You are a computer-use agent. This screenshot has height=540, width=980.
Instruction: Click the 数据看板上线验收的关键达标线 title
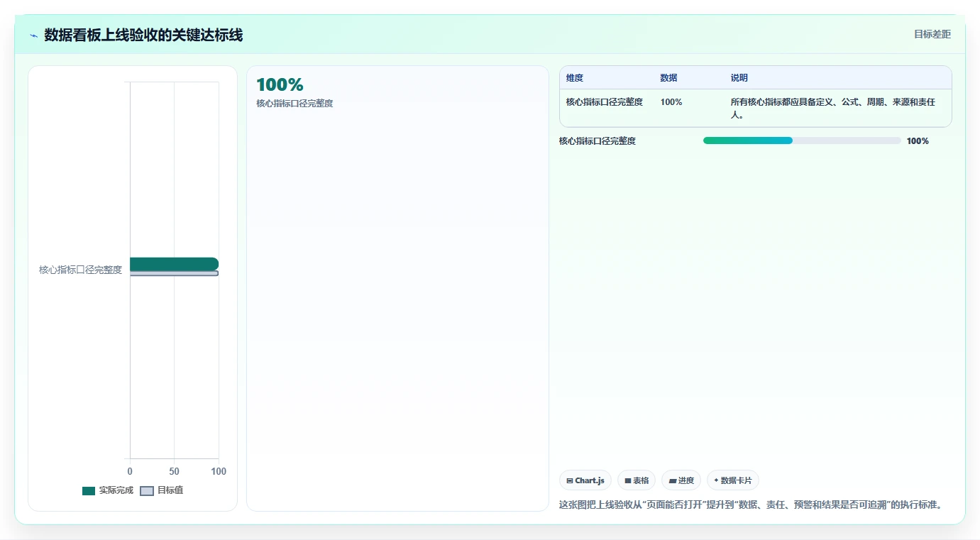point(143,35)
